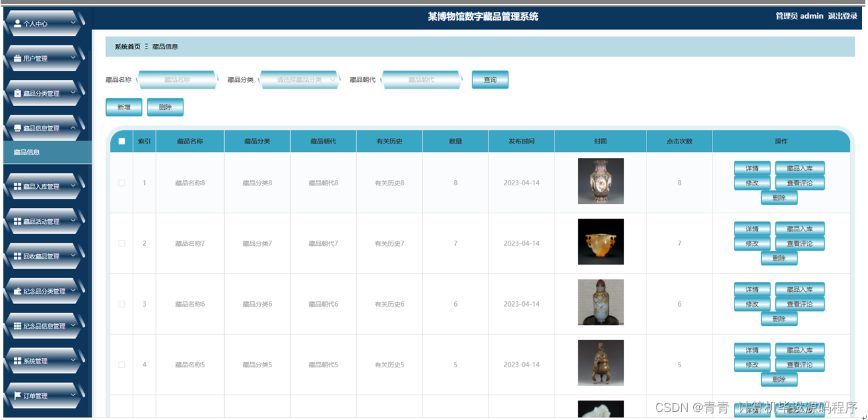
Task: Open 系统首页 from the breadcrumb
Action: tap(127, 46)
